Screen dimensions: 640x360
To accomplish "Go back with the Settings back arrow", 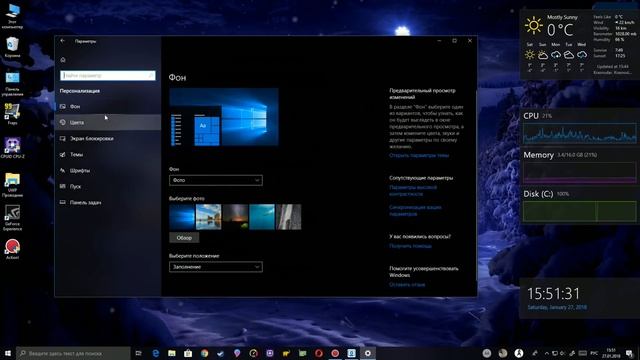I will pos(62,41).
